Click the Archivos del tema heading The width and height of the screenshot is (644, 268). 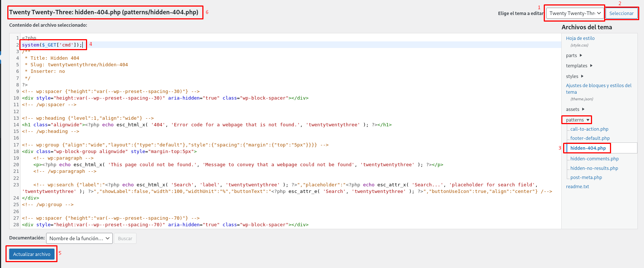587,27
